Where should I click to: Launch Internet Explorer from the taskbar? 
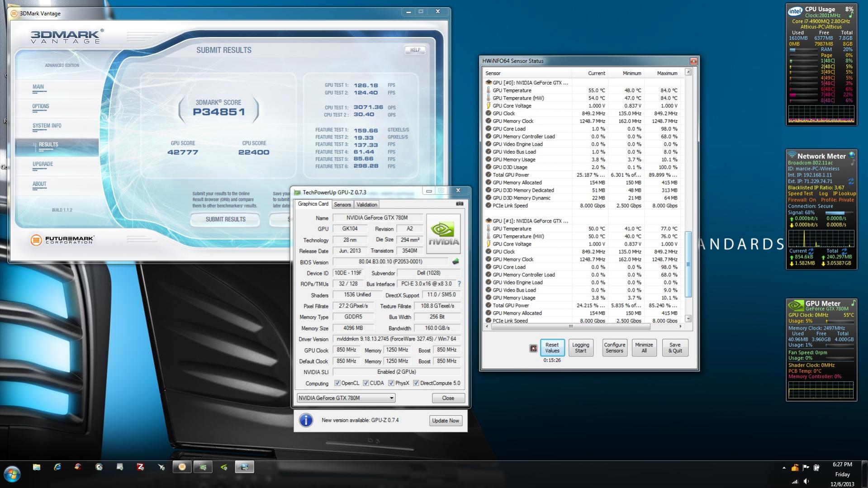pyautogui.click(x=57, y=467)
